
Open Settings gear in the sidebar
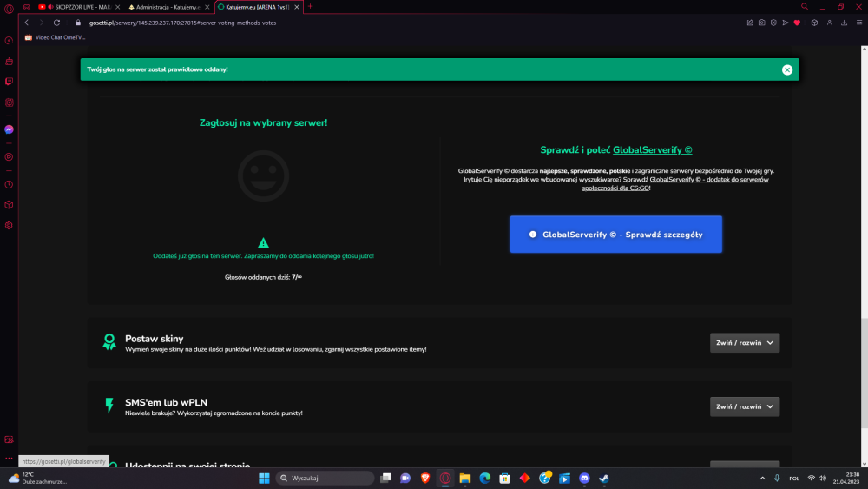9,226
